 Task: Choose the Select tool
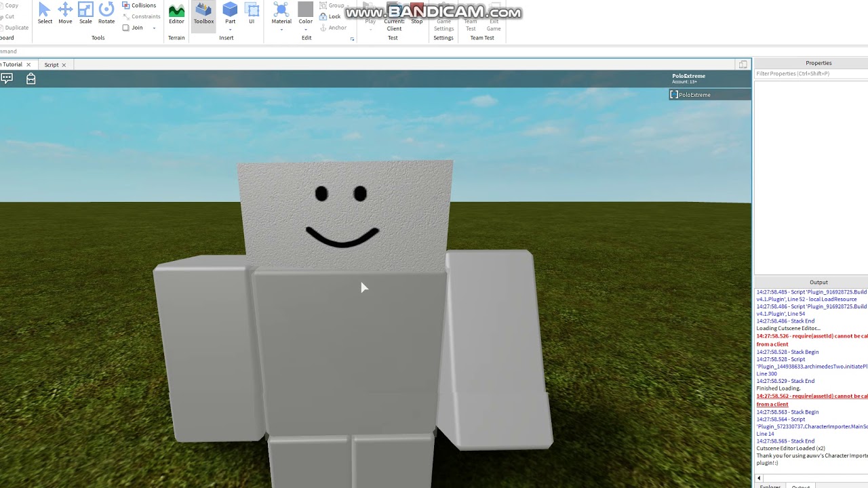(x=45, y=14)
